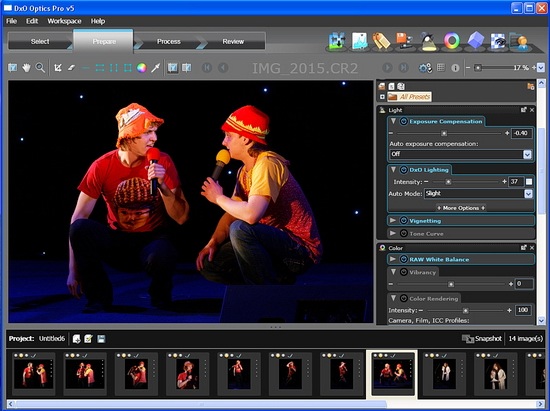Switch to the Process tab
Viewport: 550px width, 411px height.
click(x=169, y=41)
